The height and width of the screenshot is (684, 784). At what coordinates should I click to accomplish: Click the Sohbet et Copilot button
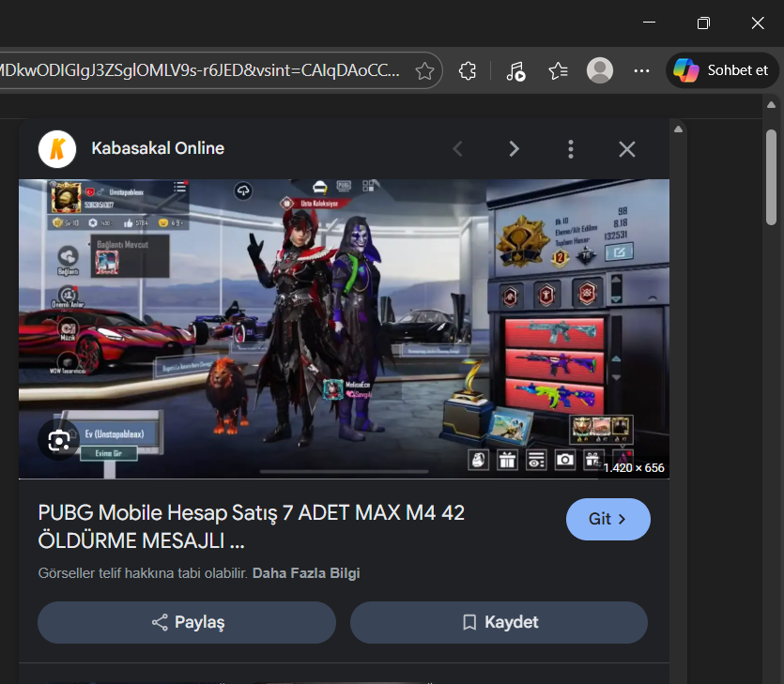(722, 70)
